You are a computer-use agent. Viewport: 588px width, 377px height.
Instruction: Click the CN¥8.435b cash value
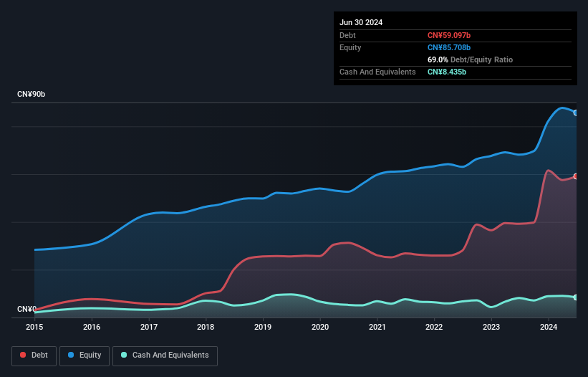447,72
